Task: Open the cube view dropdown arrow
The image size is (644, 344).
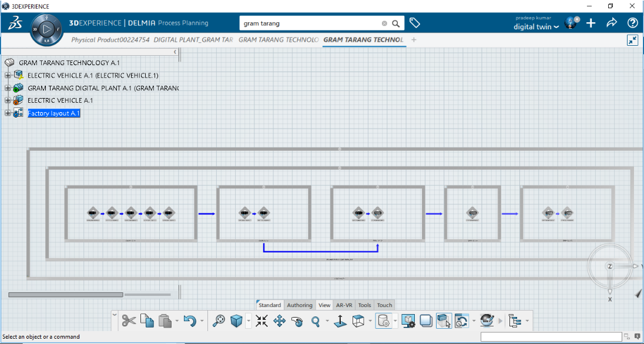Action: coord(249,321)
